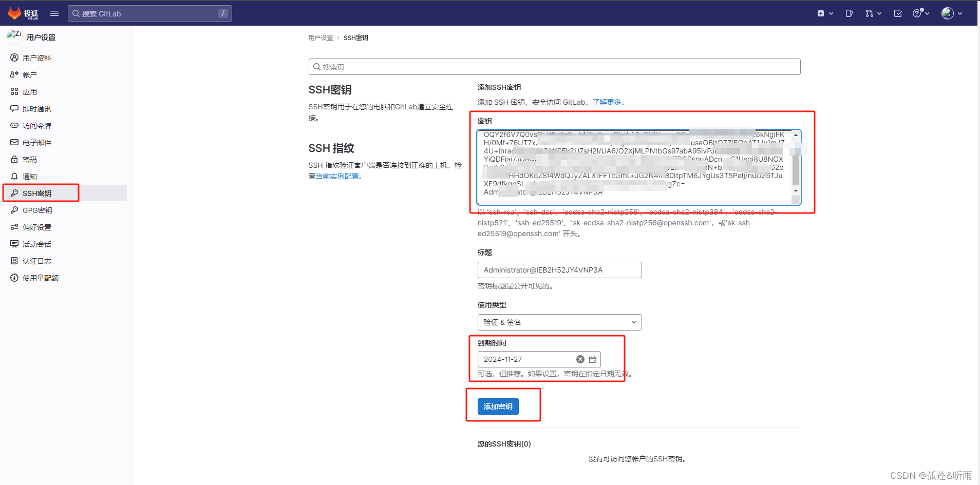Click the 没有可访问您帐户的SSH密钥 message
This screenshot has width=980, height=485.
point(637,459)
